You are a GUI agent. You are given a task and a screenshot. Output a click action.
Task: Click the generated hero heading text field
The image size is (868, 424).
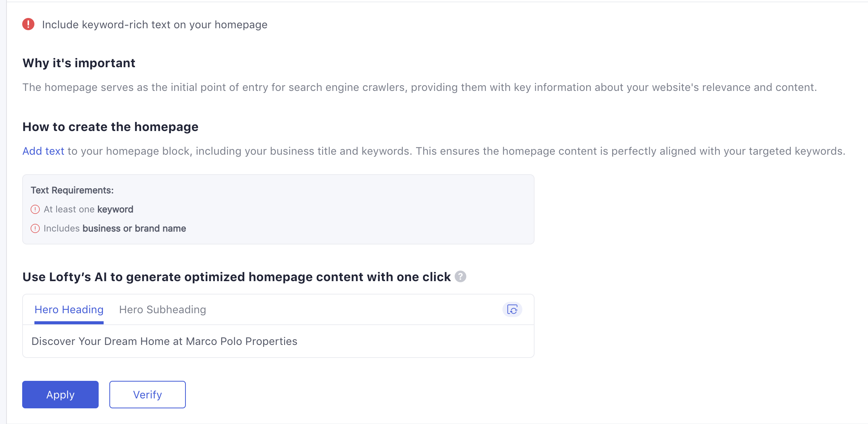tap(278, 341)
